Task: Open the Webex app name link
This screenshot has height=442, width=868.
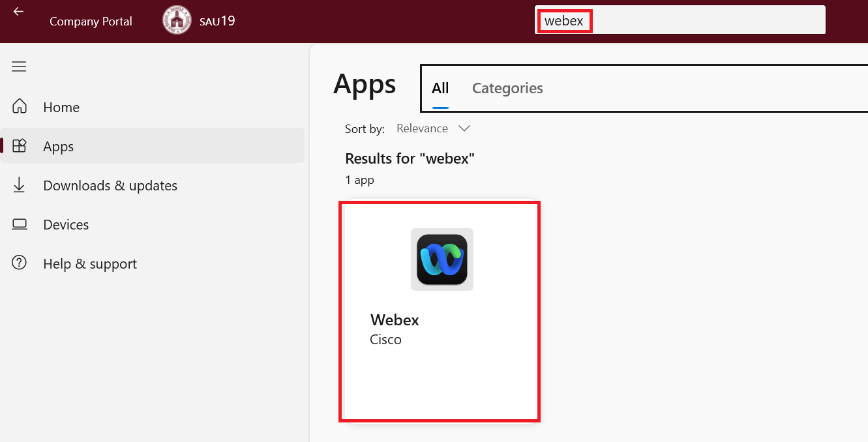Action: click(x=395, y=320)
